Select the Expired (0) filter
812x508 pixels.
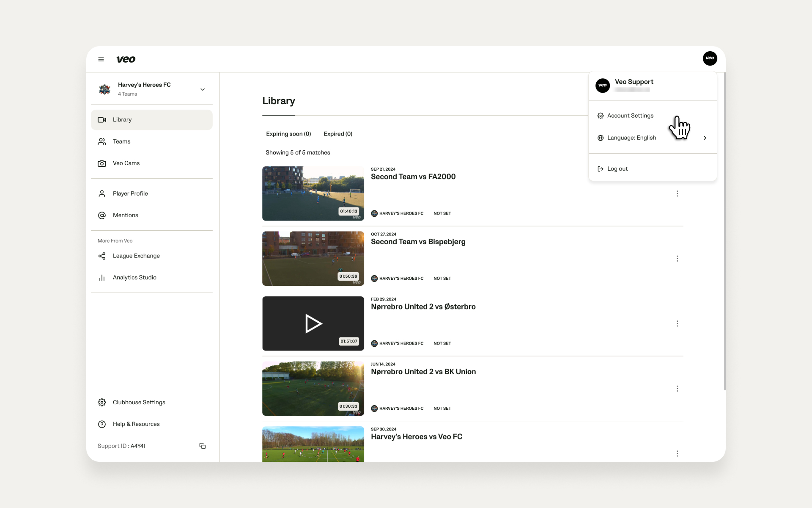point(338,134)
